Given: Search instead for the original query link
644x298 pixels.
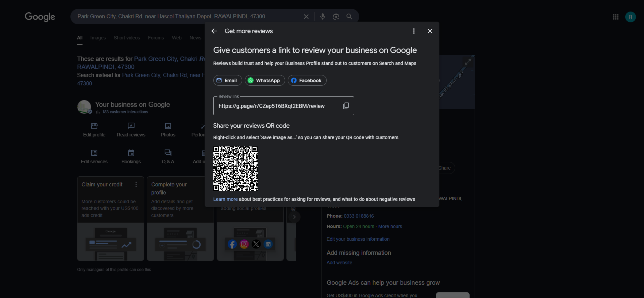Looking at the screenshot, I should pyautogui.click(x=141, y=79).
